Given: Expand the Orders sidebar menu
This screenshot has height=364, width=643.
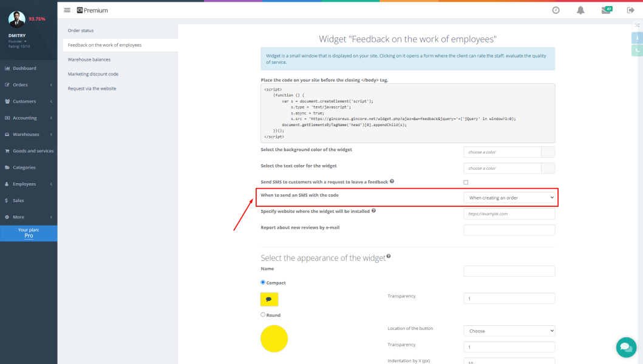Looking at the screenshot, I should coord(29,85).
